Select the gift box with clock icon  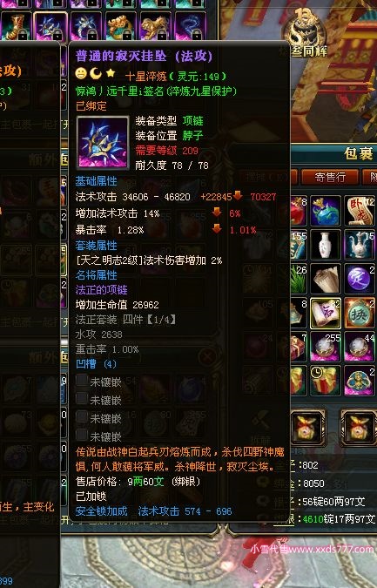(x=326, y=382)
